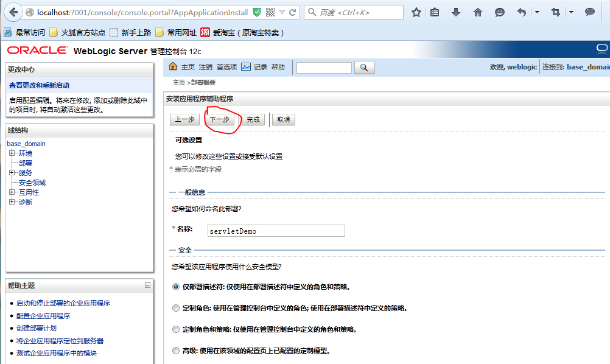Image resolution: width=610 pixels, height=364 pixels.
Task: Open 启动和停止部署的企业应用程序 help topic
Action: (63, 303)
